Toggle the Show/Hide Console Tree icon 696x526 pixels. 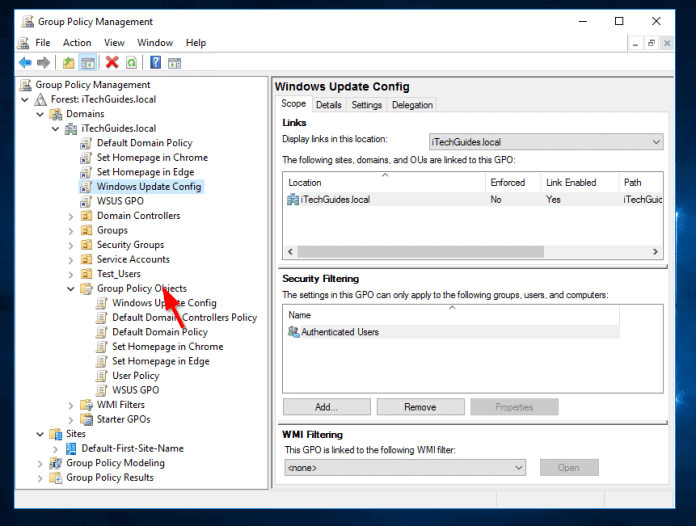[x=87, y=63]
